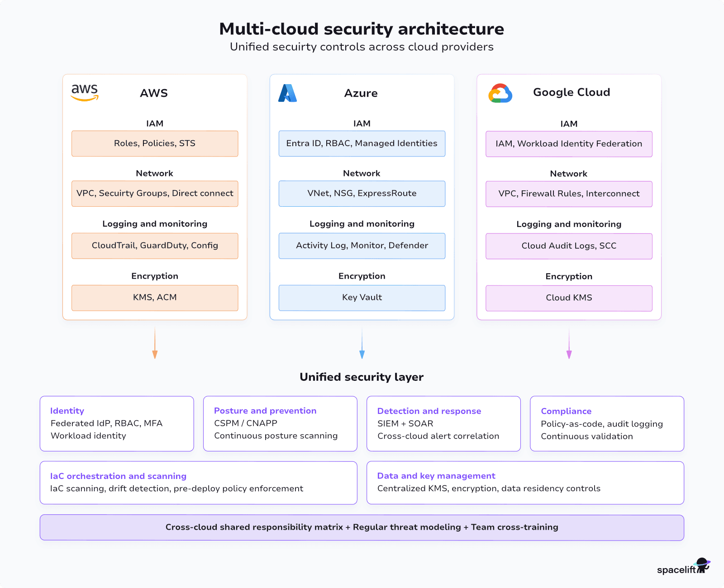Viewport: 724px width, 588px height.
Task: Click the Encryption label under AWS
Action: tap(155, 276)
